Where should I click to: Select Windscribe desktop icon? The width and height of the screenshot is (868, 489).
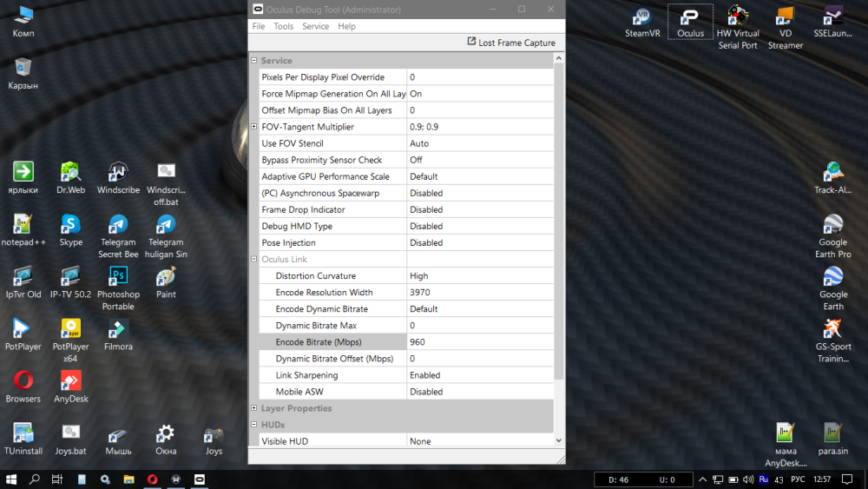pyautogui.click(x=118, y=178)
